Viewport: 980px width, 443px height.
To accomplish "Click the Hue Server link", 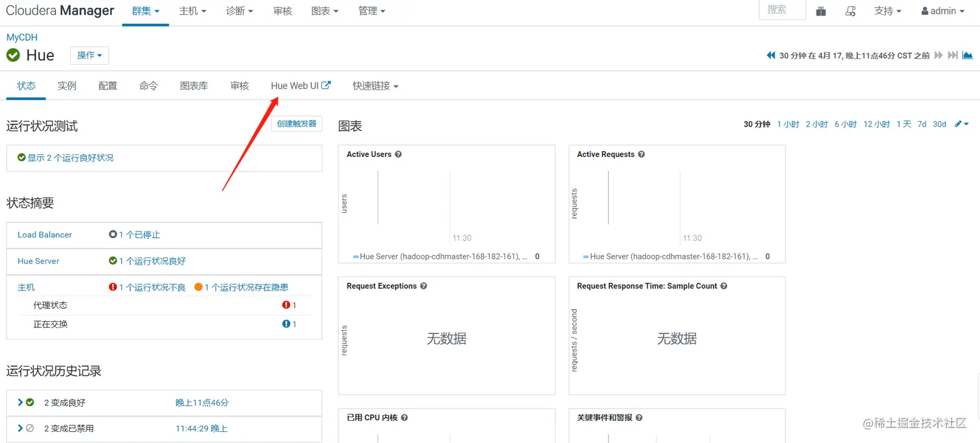I will 38,261.
